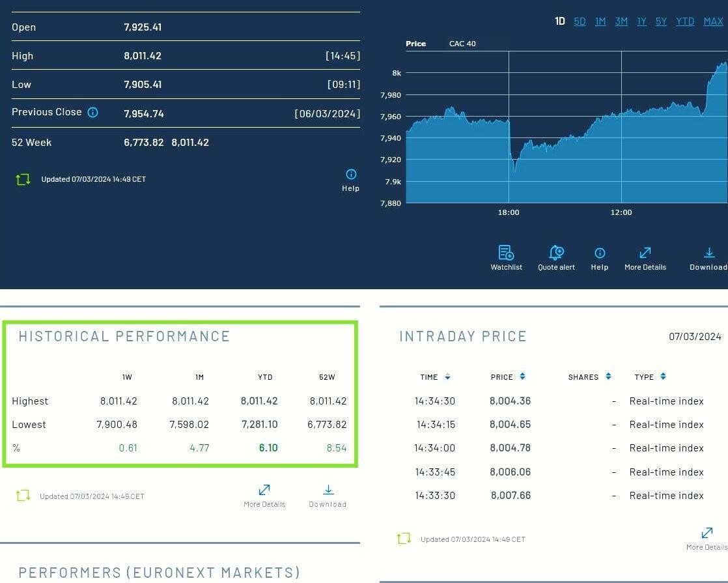The image size is (728, 583).
Task: Click the 1W Lowest value 7,900.48
Action: 117,425
